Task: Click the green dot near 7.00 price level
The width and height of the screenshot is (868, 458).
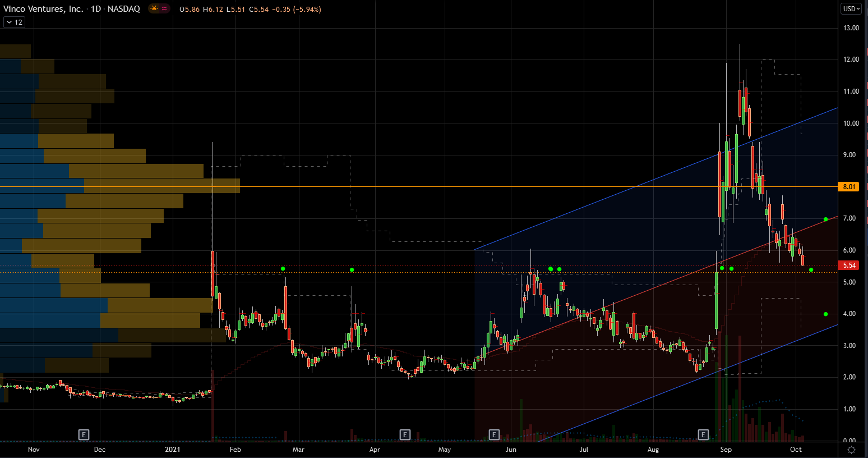Action: pos(825,219)
